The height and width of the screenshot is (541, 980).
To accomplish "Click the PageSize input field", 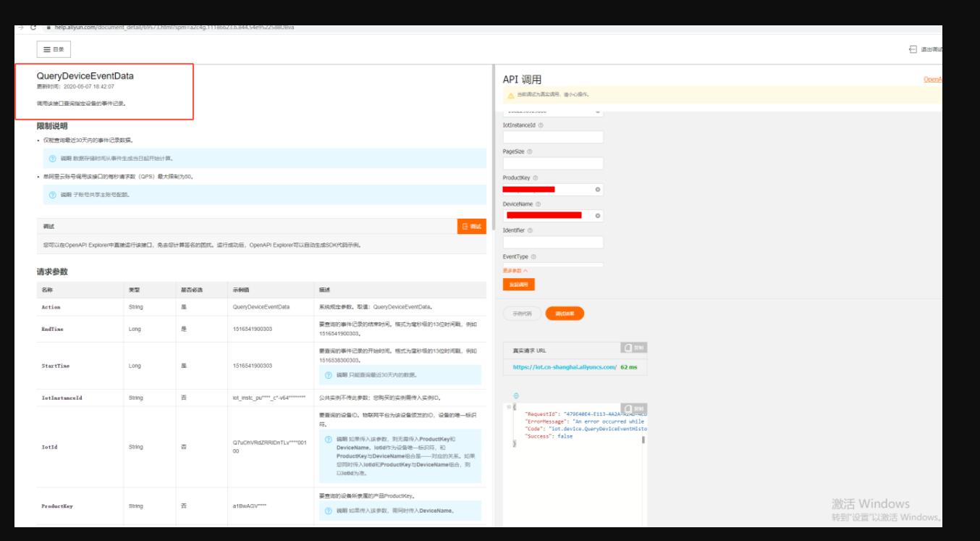I will (x=553, y=163).
